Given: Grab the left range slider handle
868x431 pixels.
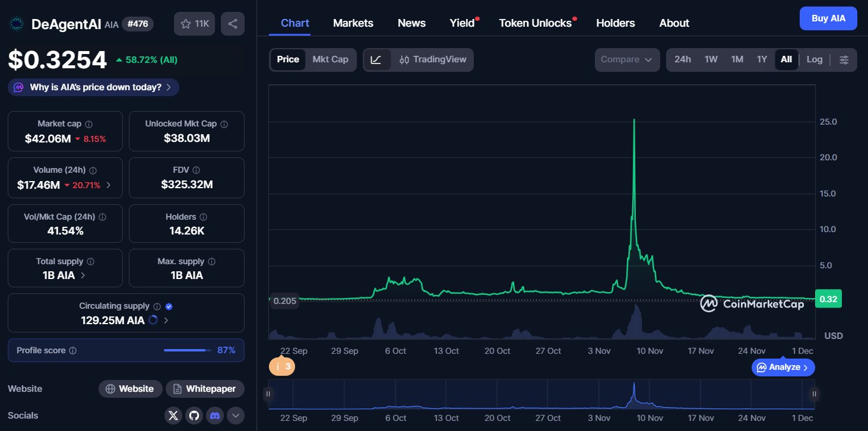Looking at the screenshot, I should click(268, 394).
